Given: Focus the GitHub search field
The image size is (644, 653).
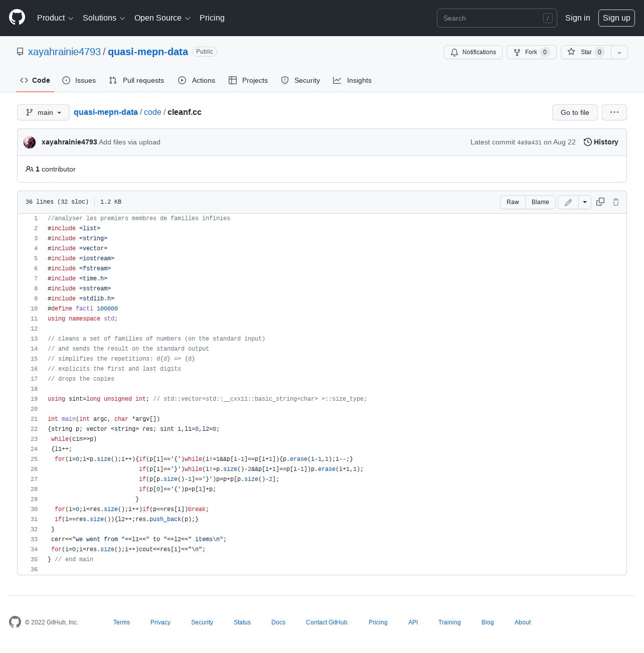Looking at the screenshot, I should point(497,18).
